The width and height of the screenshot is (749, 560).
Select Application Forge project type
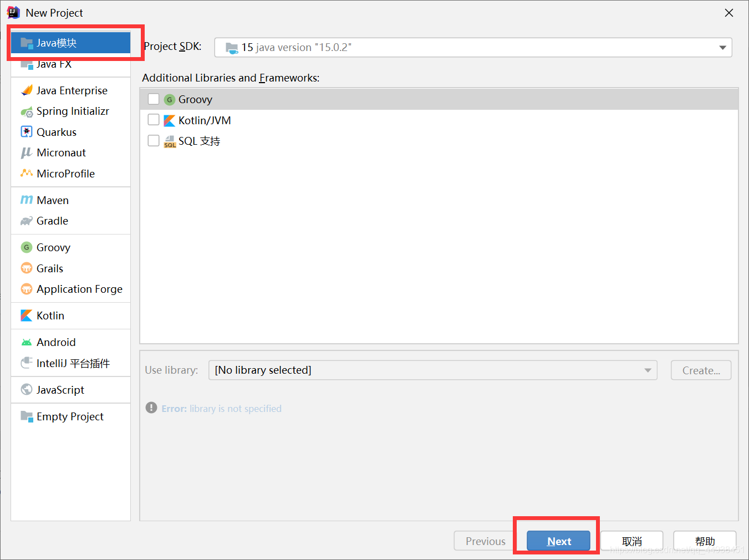(71, 289)
